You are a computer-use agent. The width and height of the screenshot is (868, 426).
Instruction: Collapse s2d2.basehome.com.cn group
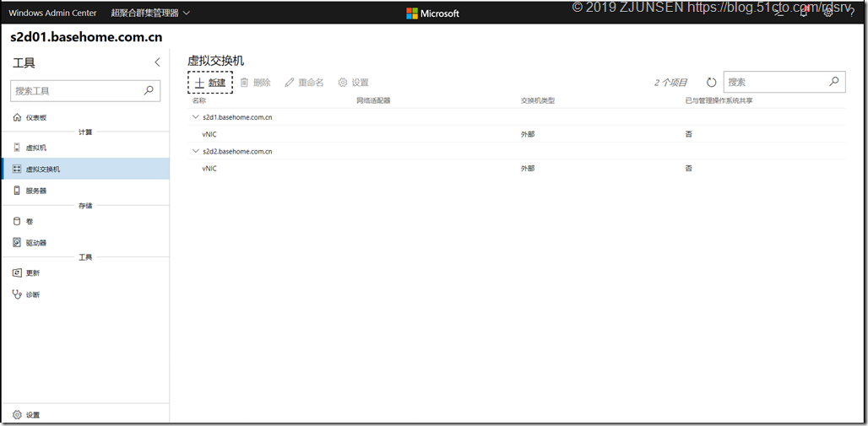tap(195, 150)
